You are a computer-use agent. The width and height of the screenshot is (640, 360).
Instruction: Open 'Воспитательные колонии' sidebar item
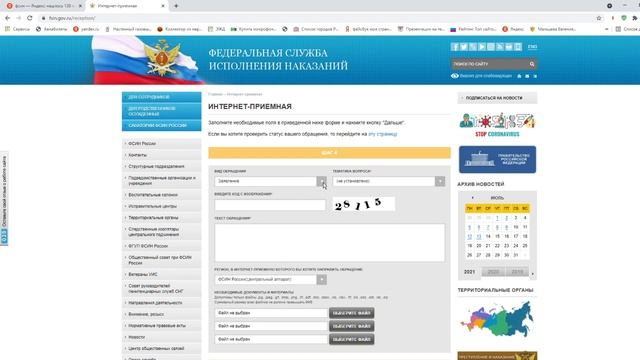[162, 195]
